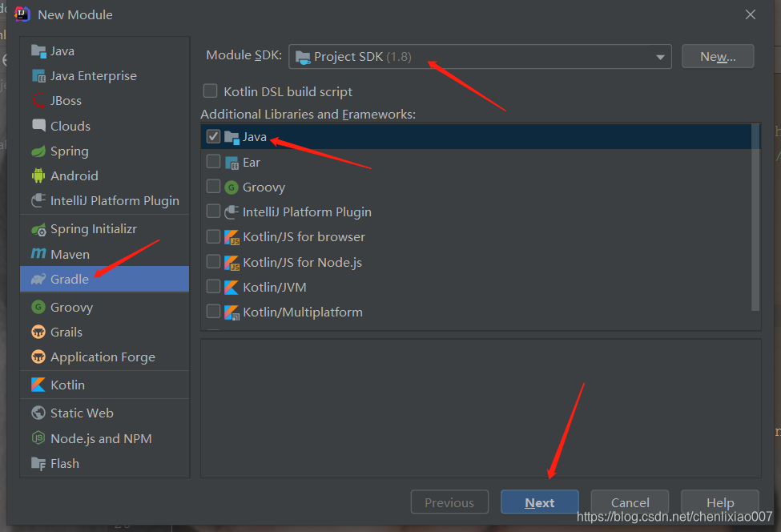
Task: Click the 'Android' label in sidebar
Action: (74, 175)
